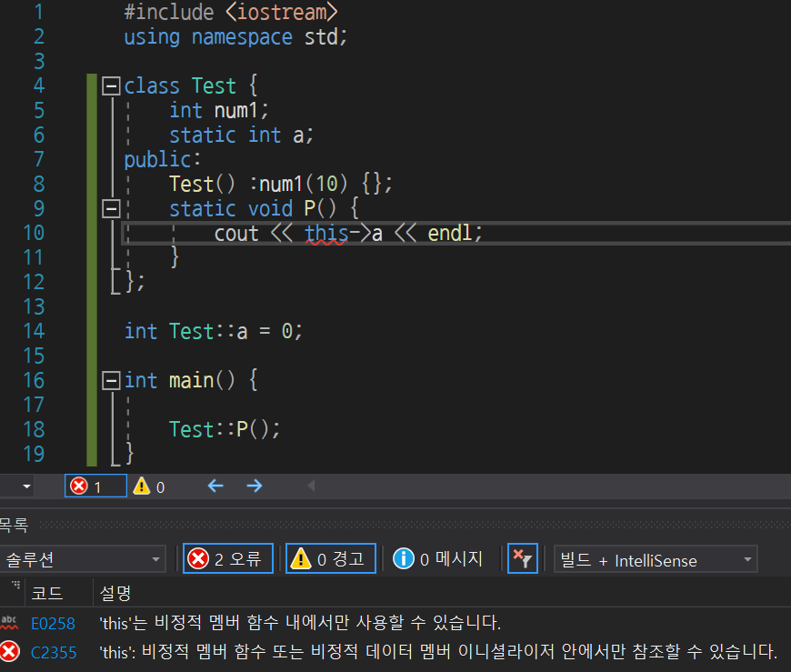Click 'Test::P();' call on line 18
Screen dimensions: 791x672
tap(225, 429)
